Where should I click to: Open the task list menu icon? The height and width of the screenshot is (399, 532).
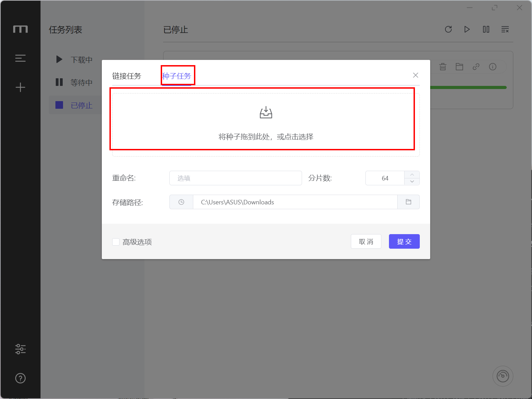20,58
